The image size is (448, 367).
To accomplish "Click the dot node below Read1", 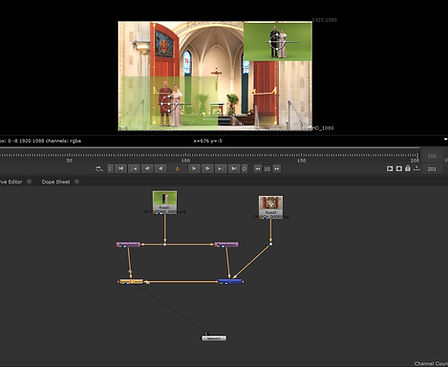I will pos(165,244).
